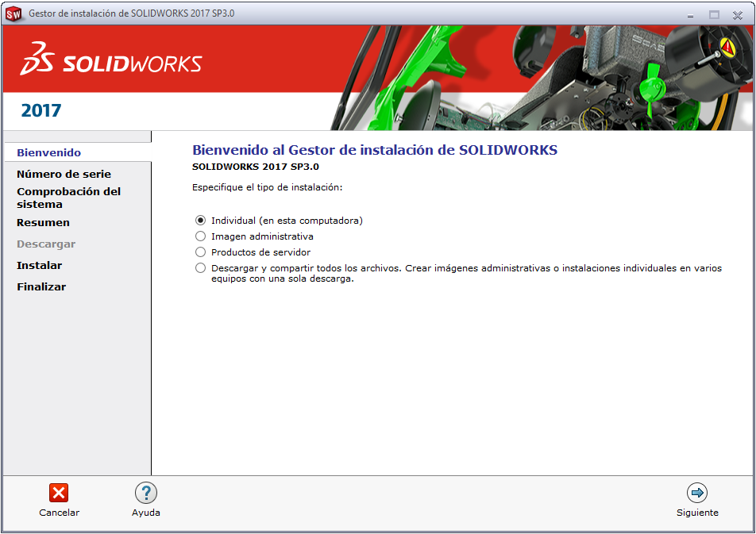Select the Finalizar step
756x534 pixels.
point(41,286)
